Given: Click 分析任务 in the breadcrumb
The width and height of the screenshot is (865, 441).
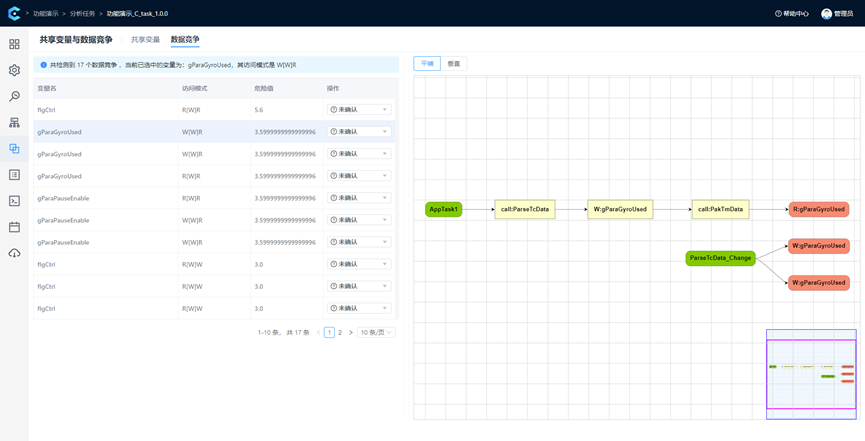Looking at the screenshot, I should pos(84,14).
